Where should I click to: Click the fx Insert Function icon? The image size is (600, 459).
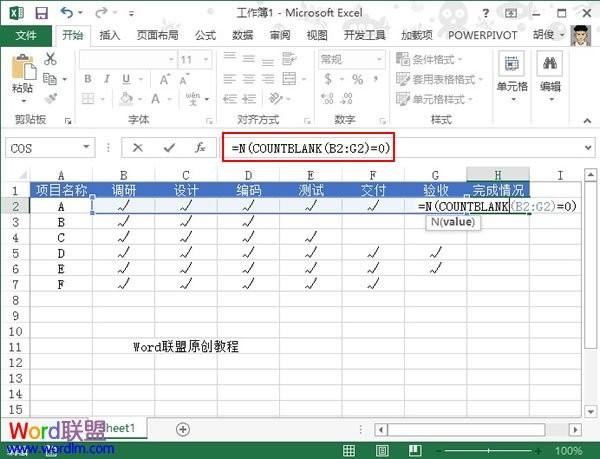coord(200,147)
